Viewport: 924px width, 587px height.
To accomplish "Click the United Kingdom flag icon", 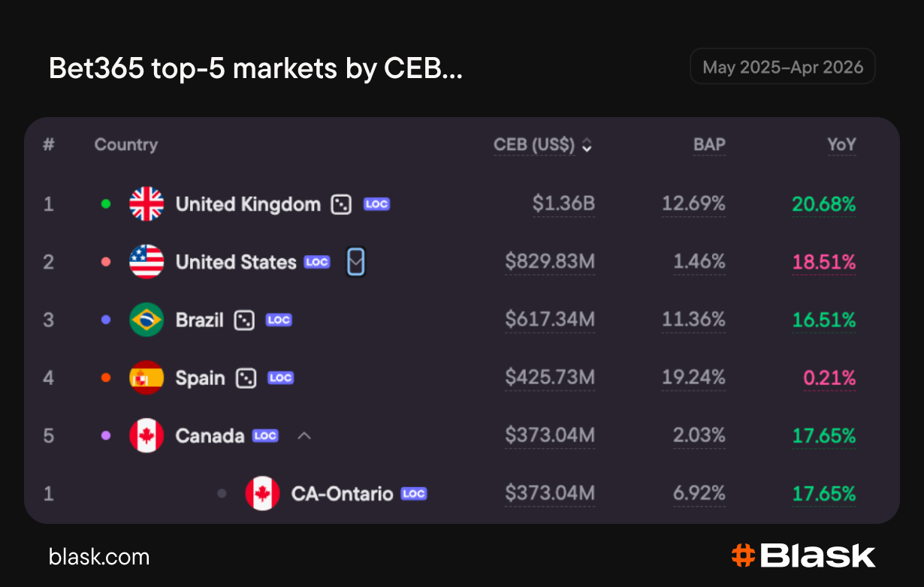I will tap(146, 204).
